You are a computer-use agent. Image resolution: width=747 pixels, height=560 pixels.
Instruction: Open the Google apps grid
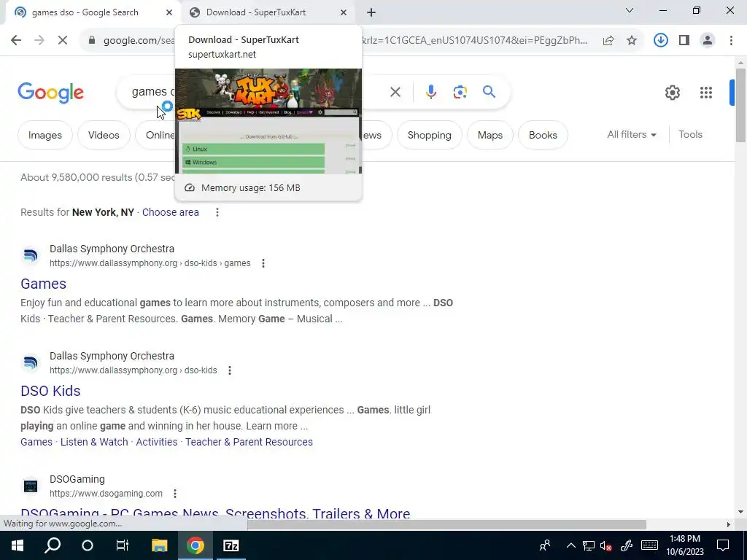(706, 93)
